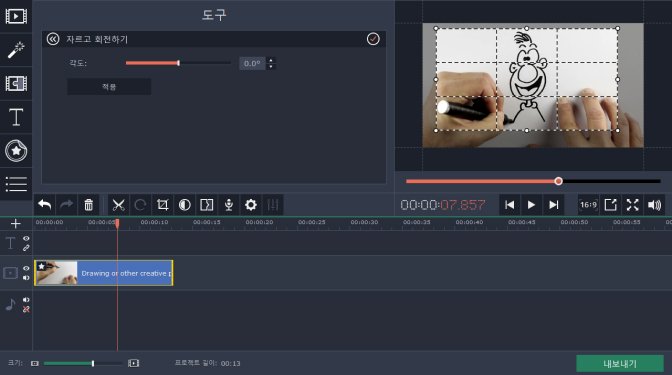Toggle title track visibility eye
Image resolution: width=672 pixels, height=375 pixels.
26,238
